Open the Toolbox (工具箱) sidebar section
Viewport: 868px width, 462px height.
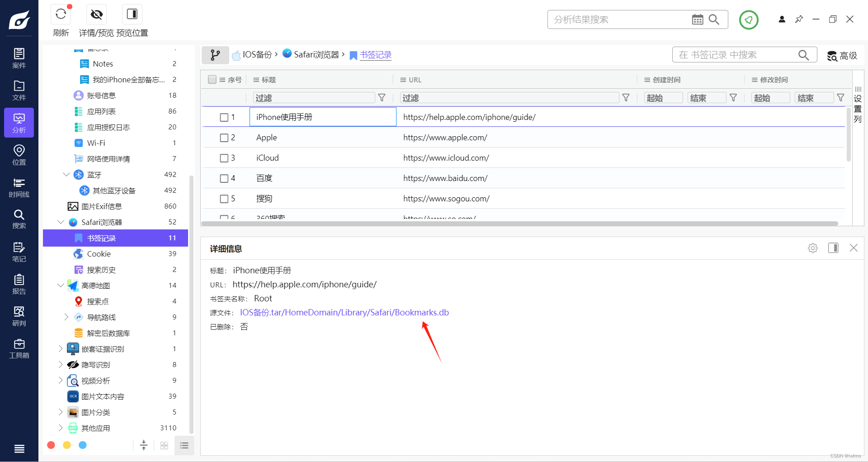19,348
